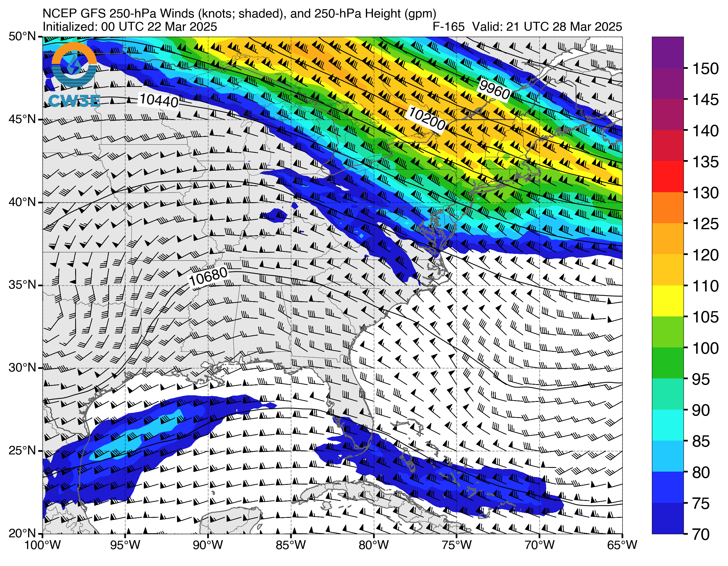Click the colorbar tick label 135
Viewport: 728px width, 566px height.
705,162
